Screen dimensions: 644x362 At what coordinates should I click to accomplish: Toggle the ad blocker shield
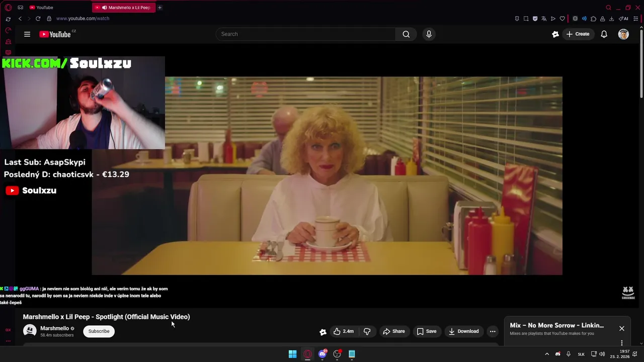535,19
